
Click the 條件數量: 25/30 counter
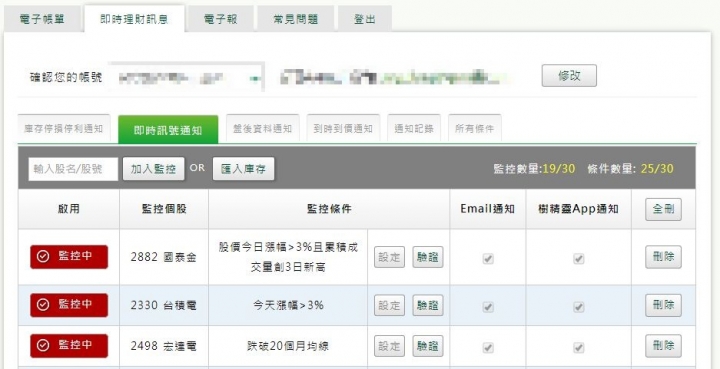coord(630,169)
